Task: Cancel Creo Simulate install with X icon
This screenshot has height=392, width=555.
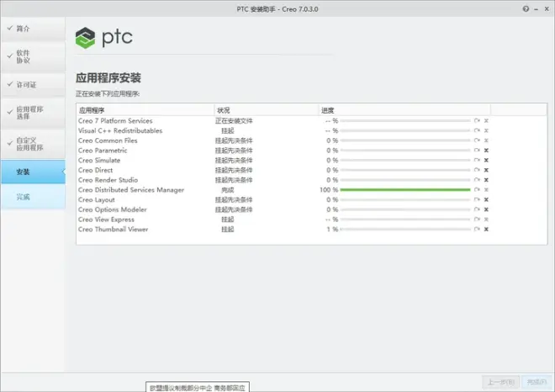Action: point(486,160)
